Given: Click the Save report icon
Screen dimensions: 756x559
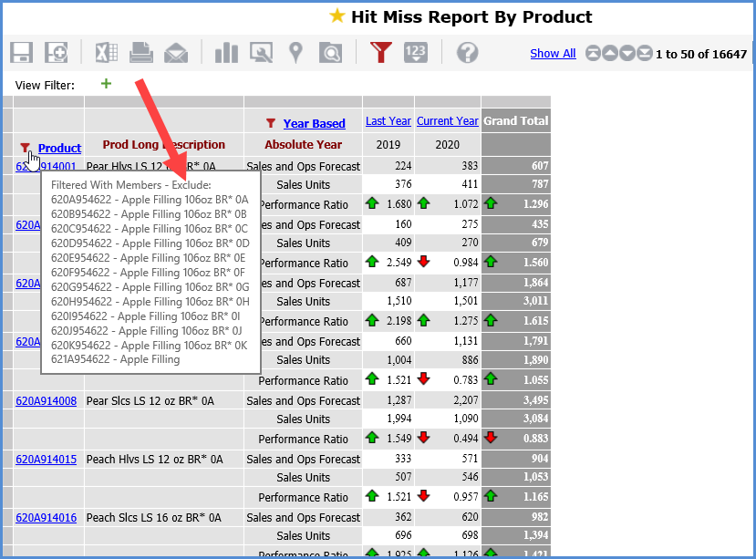Looking at the screenshot, I should 22,53.
